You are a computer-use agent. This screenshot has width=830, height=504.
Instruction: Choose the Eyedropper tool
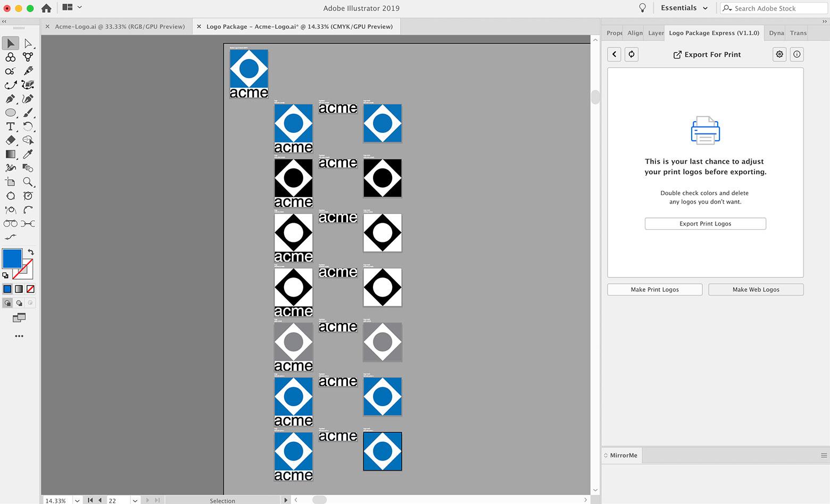click(x=28, y=154)
